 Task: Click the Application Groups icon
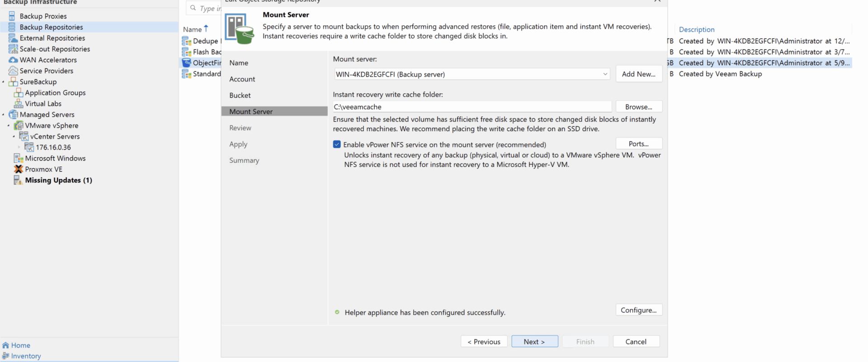coord(19,92)
